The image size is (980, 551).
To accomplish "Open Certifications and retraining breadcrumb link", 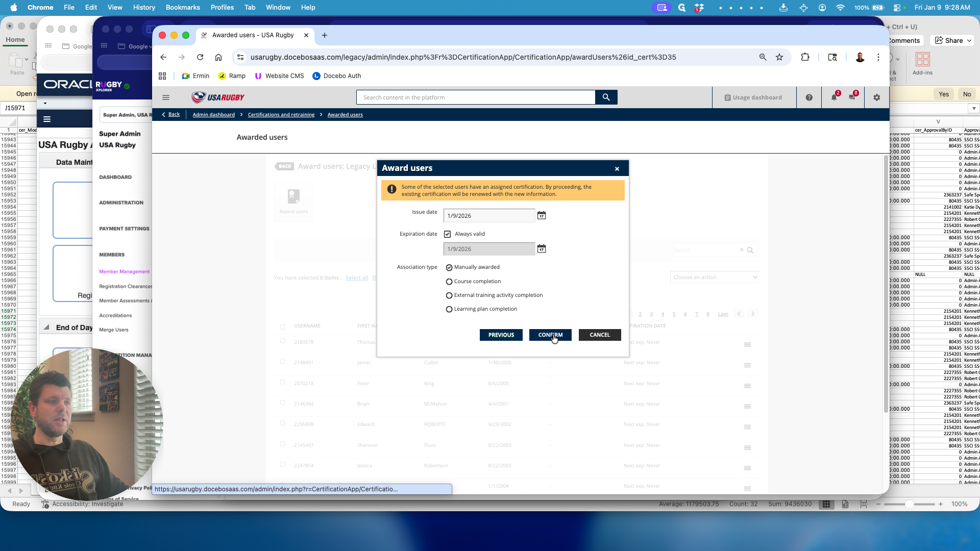I will tap(281, 115).
